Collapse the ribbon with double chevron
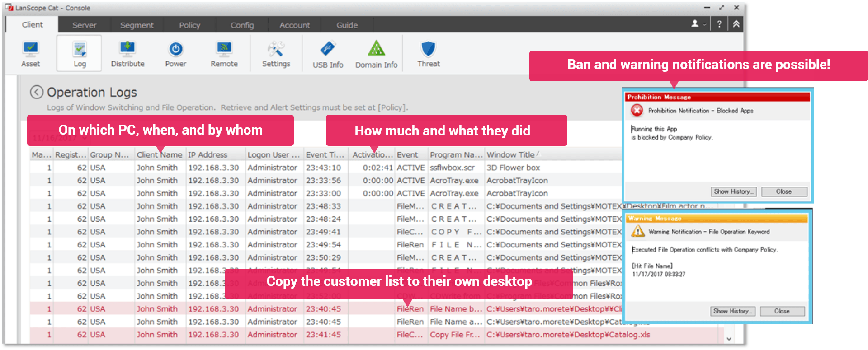868x350 pixels. click(x=736, y=24)
